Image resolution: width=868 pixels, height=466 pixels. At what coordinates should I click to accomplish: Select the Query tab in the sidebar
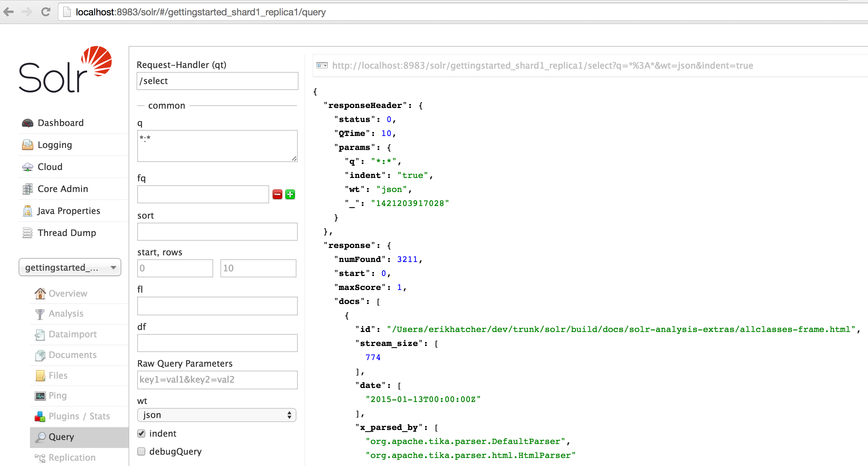click(61, 437)
